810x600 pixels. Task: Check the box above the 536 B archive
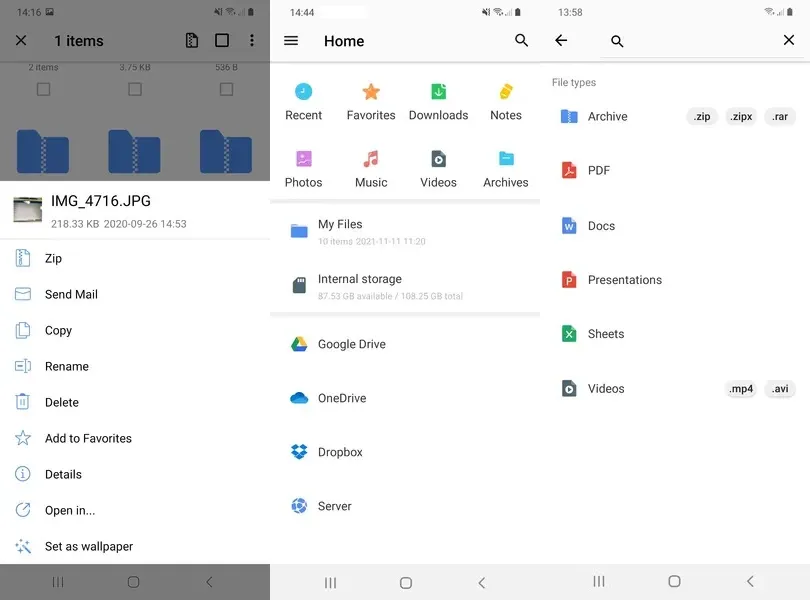[226, 89]
